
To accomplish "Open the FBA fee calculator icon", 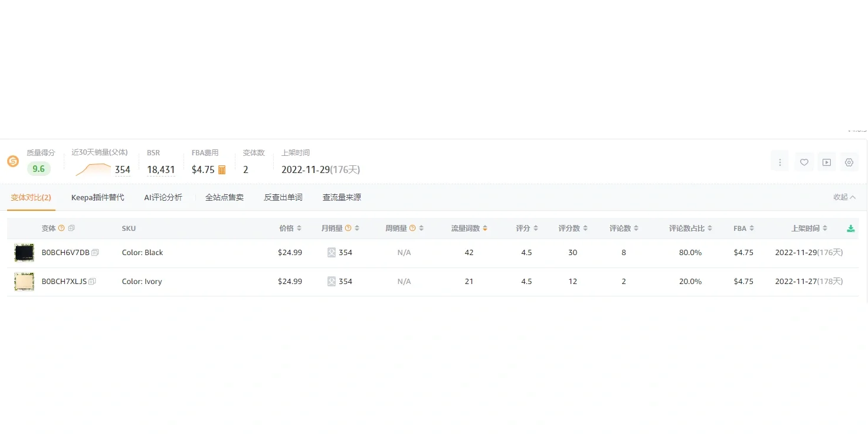I will click(222, 170).
